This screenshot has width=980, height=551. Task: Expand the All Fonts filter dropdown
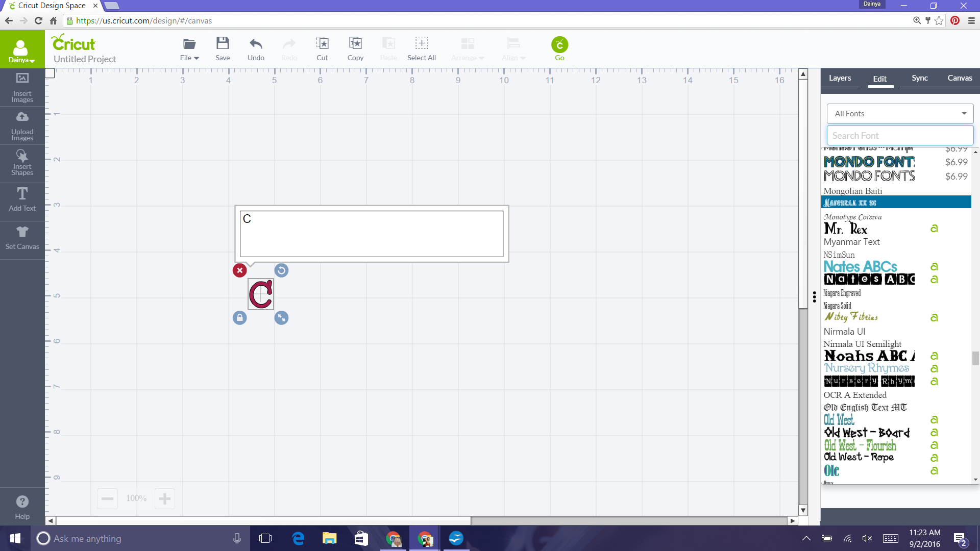[x=900, y=114]
